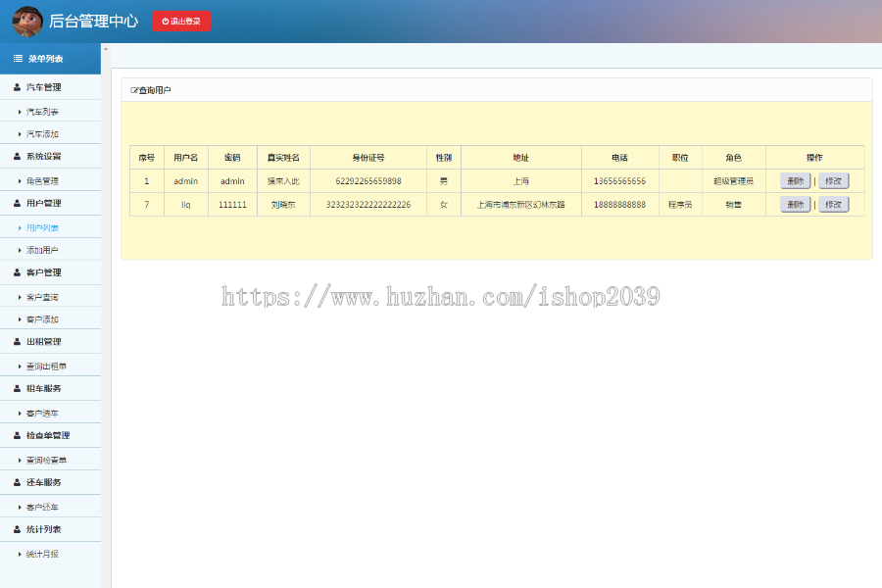Click the person icon beside 出租管理
The height and width of the screenshot is (588, 882).
coord(17,342)
